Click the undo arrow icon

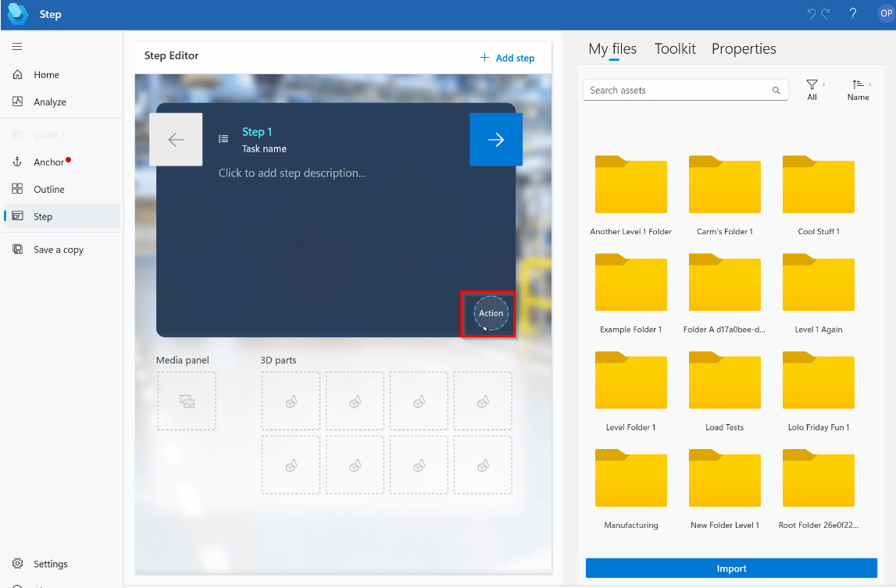click(x=812, y=14)
